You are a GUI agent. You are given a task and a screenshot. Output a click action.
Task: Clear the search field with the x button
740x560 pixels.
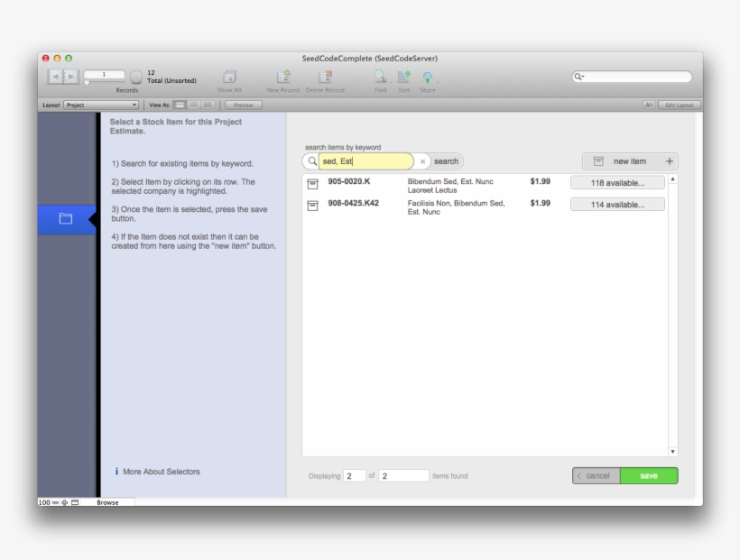point(421,161)
